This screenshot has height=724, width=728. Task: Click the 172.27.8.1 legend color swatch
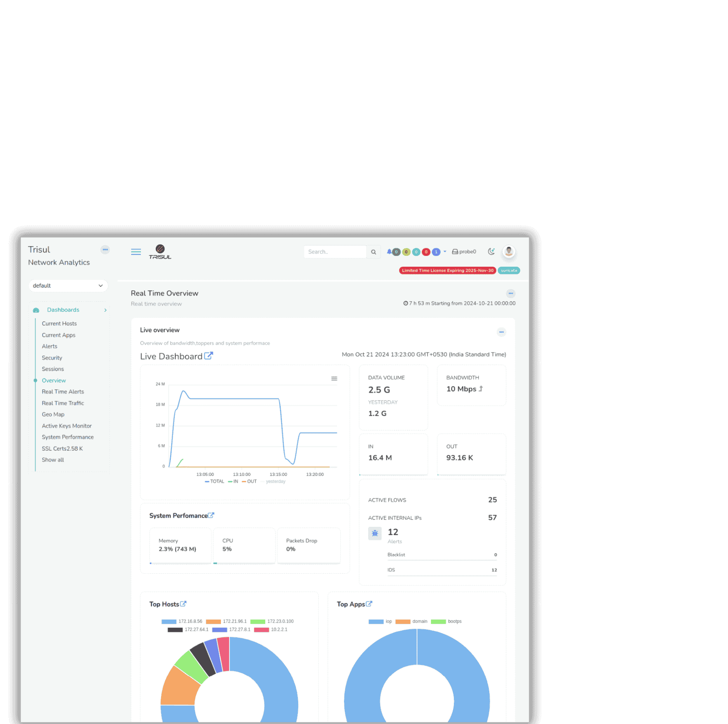pyautogui.click(x=219, y=630)
